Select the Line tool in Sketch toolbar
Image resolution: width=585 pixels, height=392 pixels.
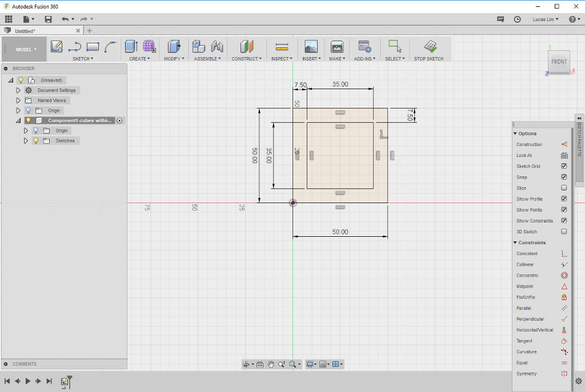pyautogui.click(x=74, y=47)
